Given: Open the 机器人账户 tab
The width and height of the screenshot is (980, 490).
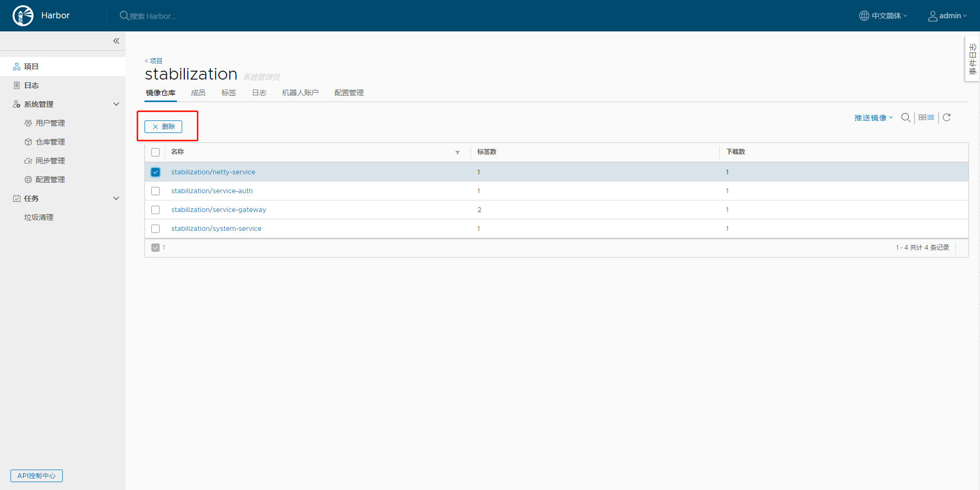Looking at the screenshot, I should [x=300, y=93].
